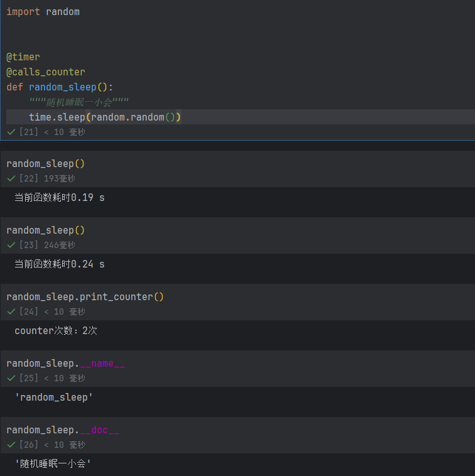The width and height of the screenshot is (475, 476).
Task: Select the import random line
Action: 43,12
